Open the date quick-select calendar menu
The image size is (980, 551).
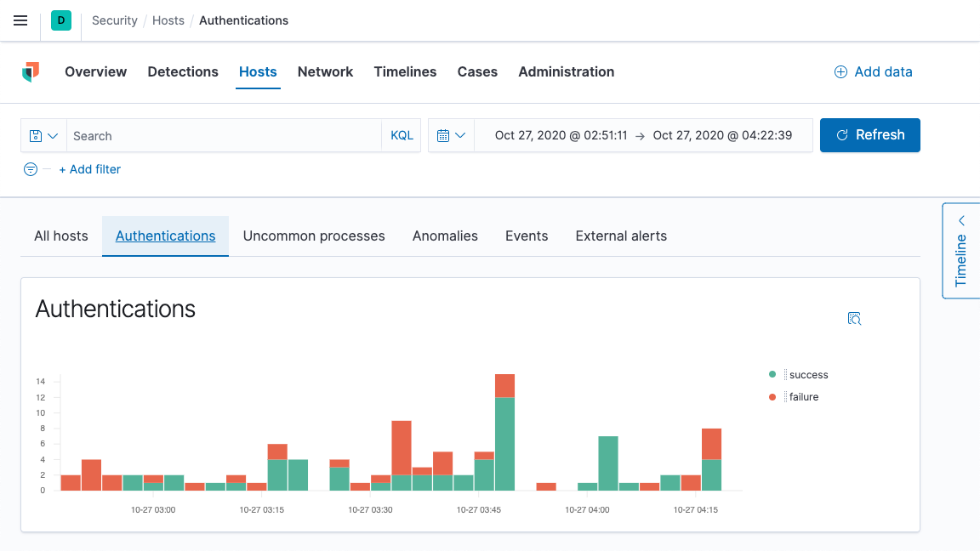pos(451,135)
